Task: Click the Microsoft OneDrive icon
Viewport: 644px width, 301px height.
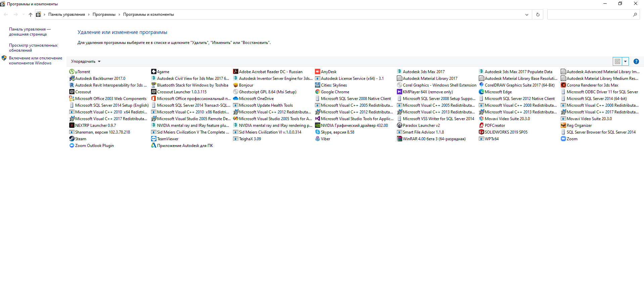Action: [235, 98]
